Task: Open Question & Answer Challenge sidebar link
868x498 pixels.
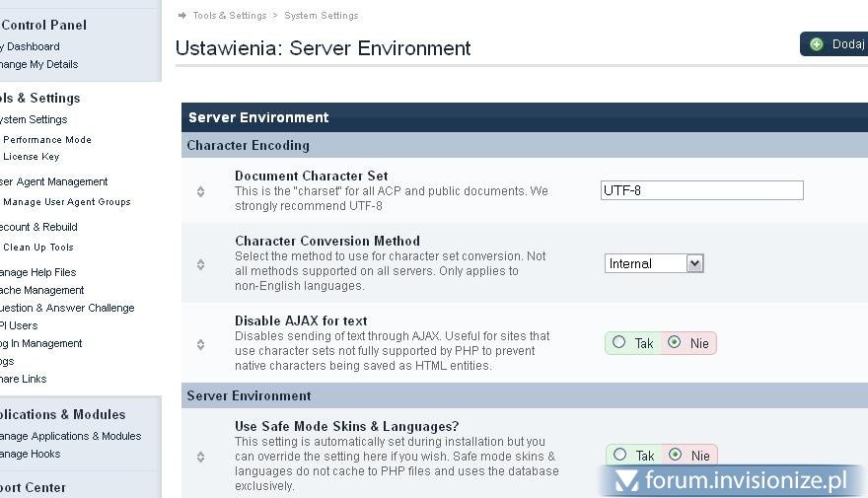Action: [x=66, y=308]
